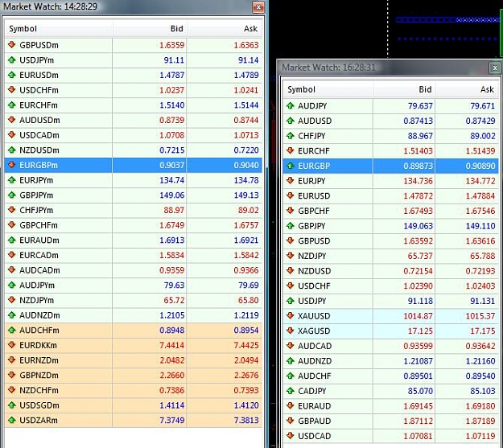
Task: Click Ask header in right Market Watch
Action: (467, 89)
